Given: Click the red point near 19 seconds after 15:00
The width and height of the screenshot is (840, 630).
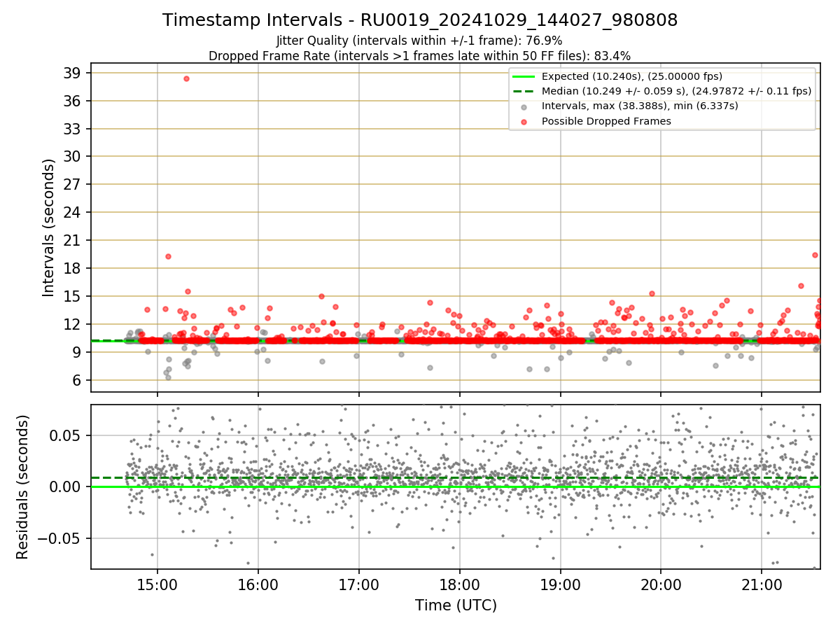Looking at the screenshot, I should [x=168, y=256].
